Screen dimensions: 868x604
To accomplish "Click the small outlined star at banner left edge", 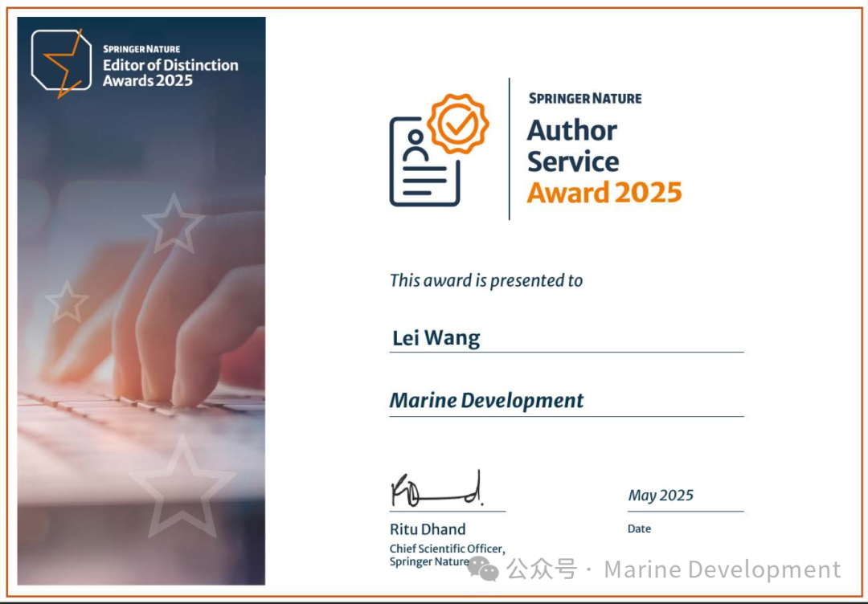I will (67, 303).
